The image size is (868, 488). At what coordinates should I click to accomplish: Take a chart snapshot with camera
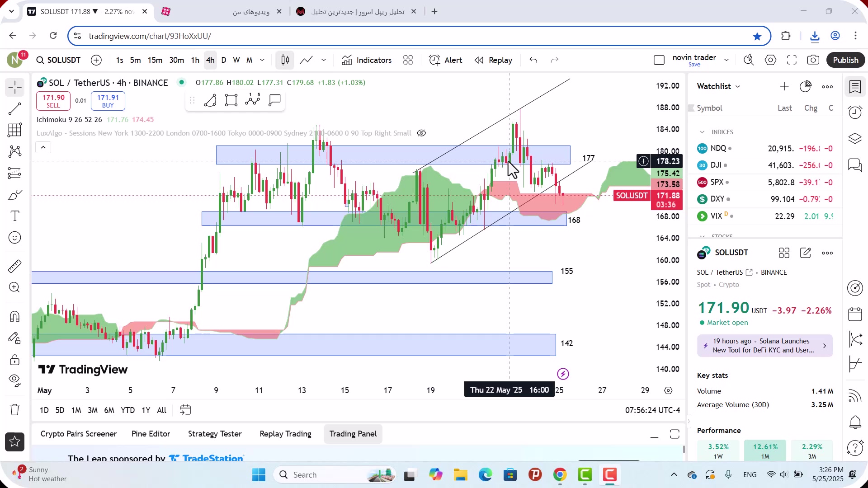click(x=813, y=60)
